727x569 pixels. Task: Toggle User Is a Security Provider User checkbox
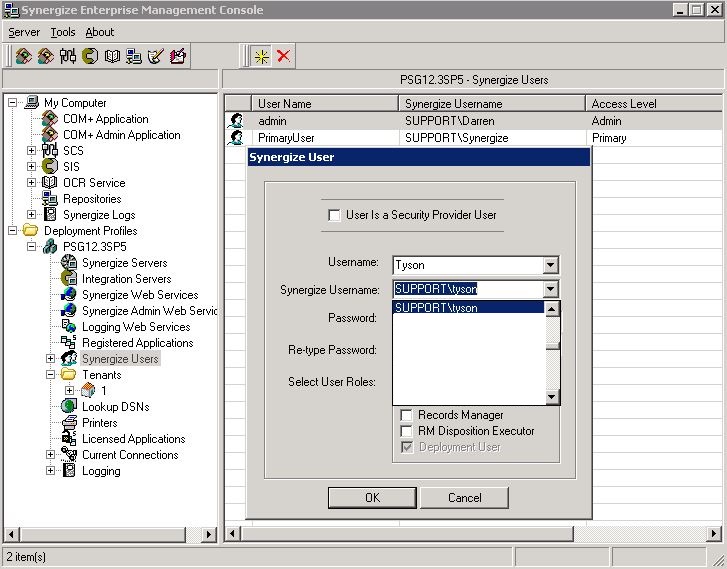coord(334,215)
